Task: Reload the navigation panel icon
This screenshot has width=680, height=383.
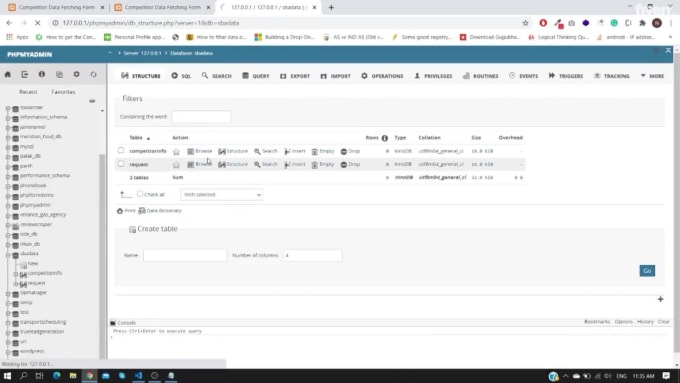Action: point(93,75)
